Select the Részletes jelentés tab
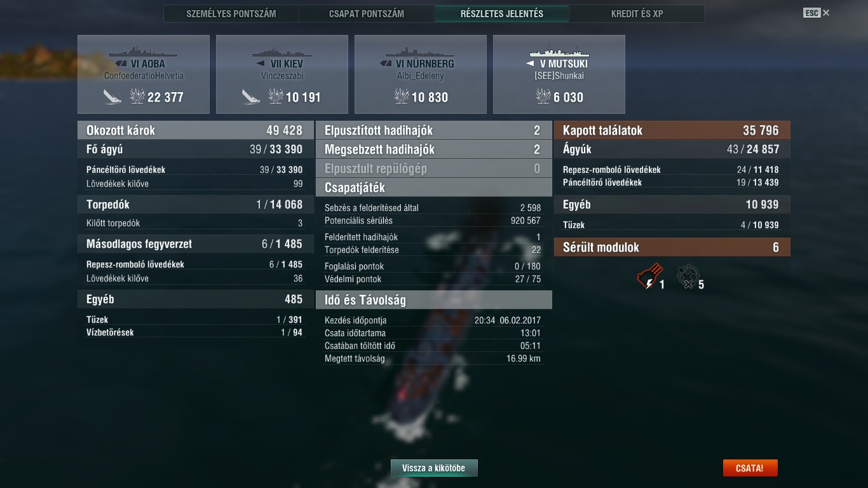The width and height of the screenshot is (868, 488). [x=502, y=13]
